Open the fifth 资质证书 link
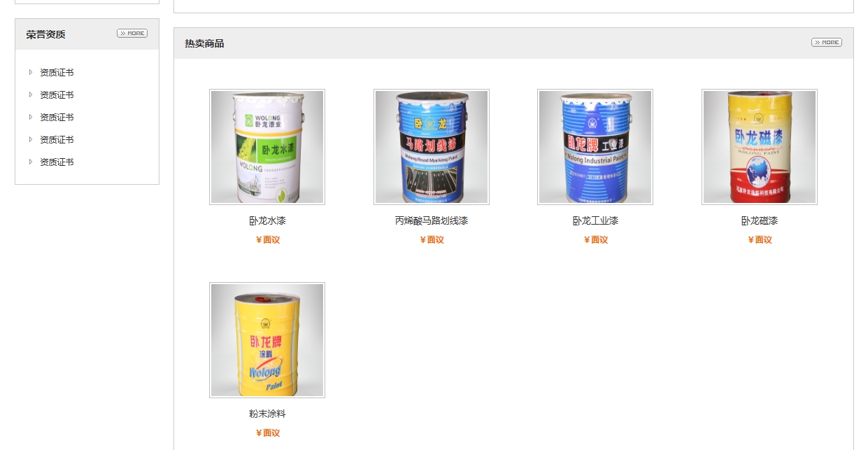Image resolution: width=868 pixels, height=450 pixels. [x=57, y=162]
